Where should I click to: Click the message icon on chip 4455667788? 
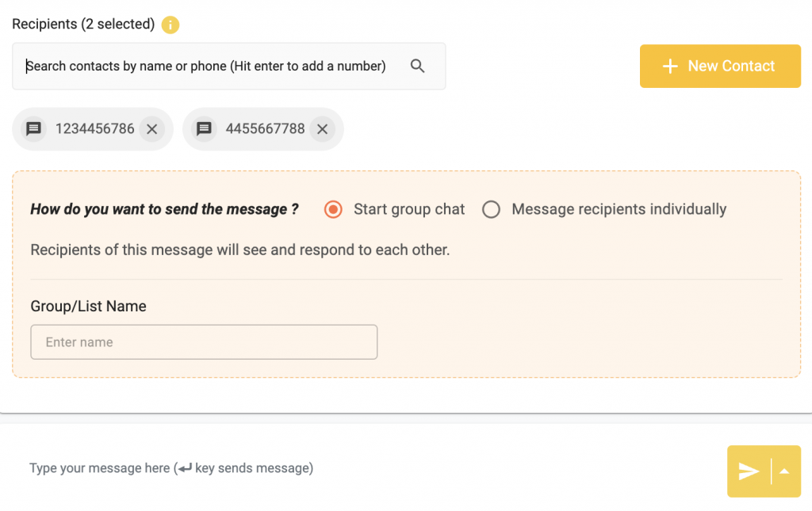coord(204,129)
